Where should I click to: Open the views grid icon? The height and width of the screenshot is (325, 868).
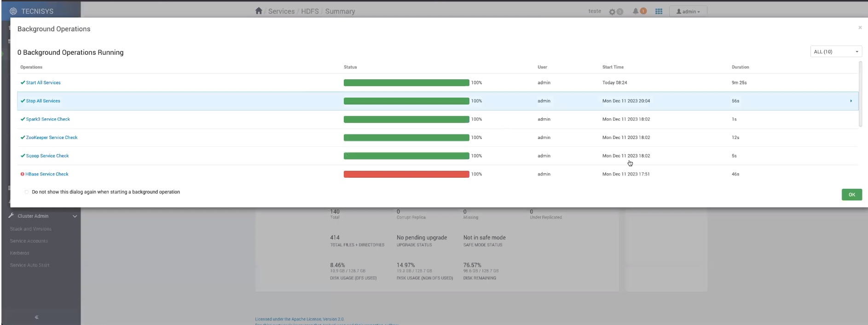click(659, 12)
